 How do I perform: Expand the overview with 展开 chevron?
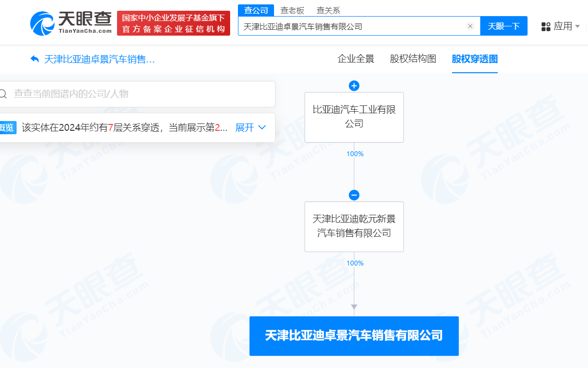click(x=262, y=127)
